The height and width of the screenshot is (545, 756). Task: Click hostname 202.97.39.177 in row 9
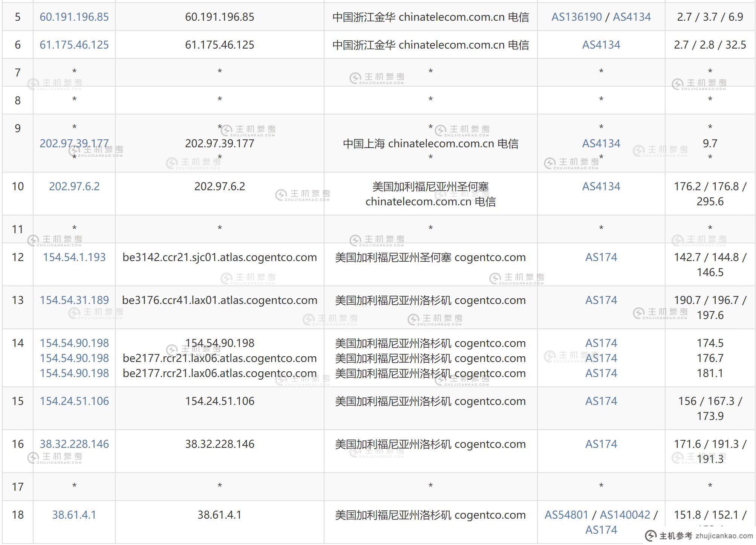click(220, 144)
